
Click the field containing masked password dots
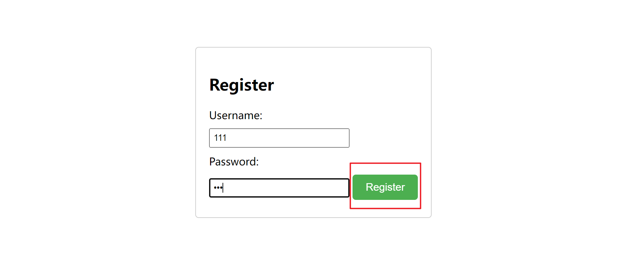[279, 187]
